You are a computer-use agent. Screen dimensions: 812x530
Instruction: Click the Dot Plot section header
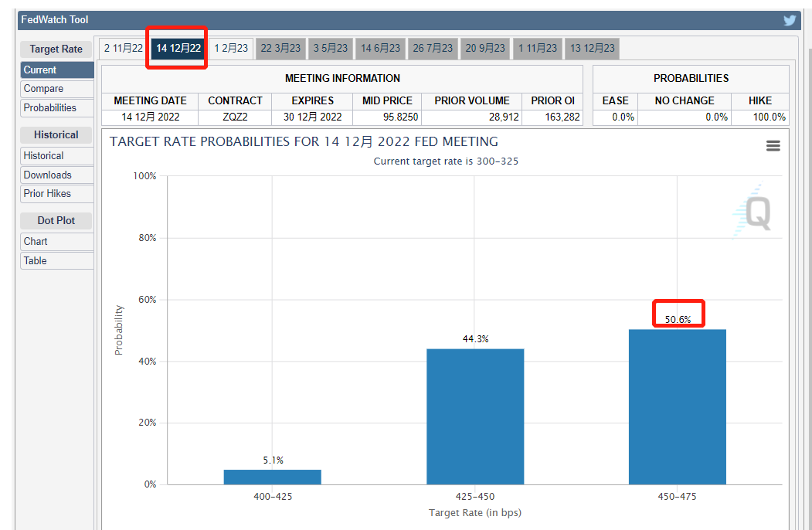(56, 221)
